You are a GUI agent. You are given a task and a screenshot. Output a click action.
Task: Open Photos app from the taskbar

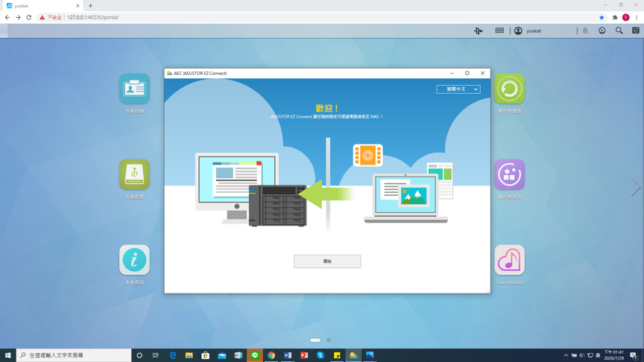point(370,355)
